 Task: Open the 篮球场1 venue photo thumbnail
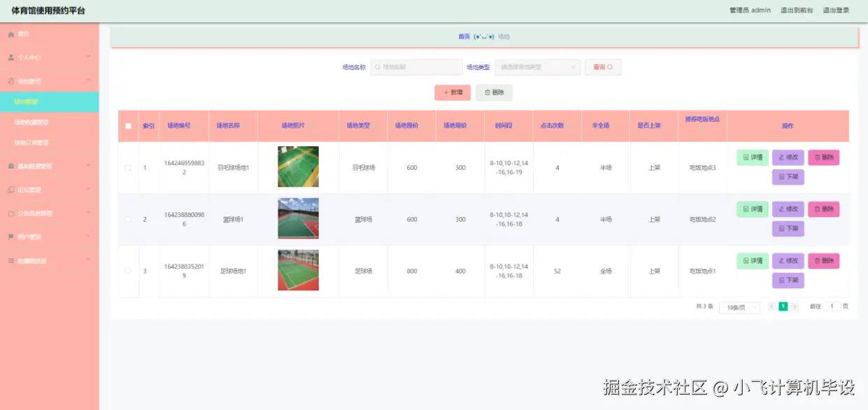coord(298,218)
